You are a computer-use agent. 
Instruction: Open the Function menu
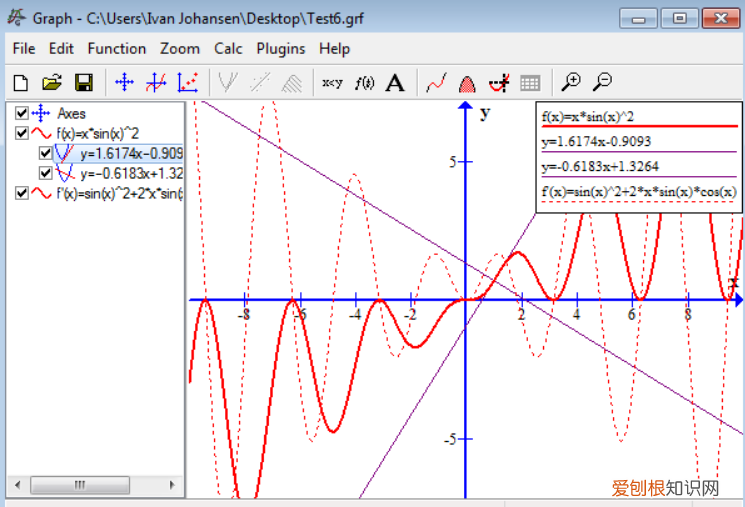pyautogui.click(x=116, y=48)
